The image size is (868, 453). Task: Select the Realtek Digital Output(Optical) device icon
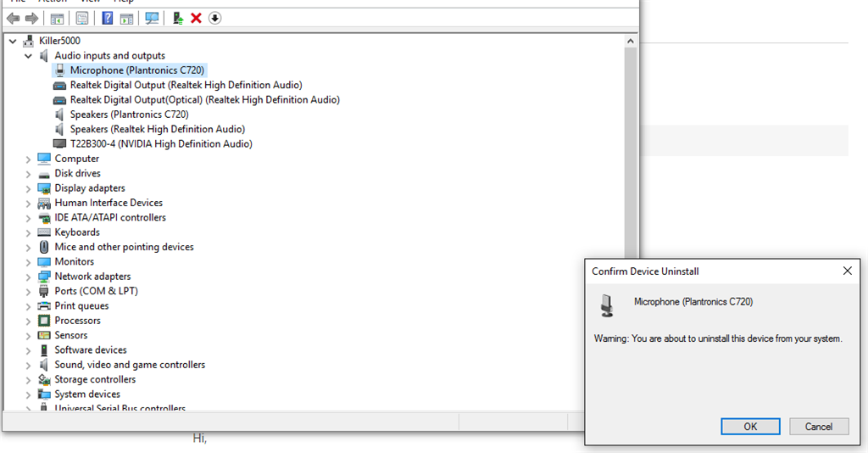(x=59, y=100)
